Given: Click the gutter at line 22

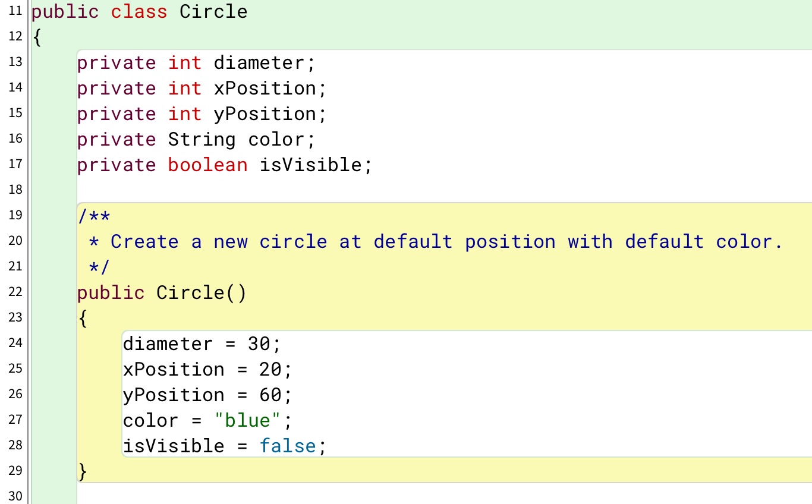Looking at the screenshot, I should (x=15, y=292).
